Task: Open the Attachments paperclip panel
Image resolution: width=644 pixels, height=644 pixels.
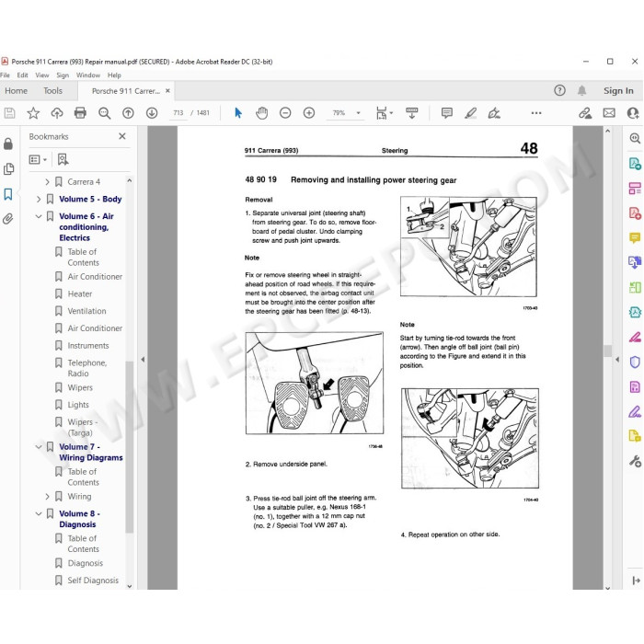Action: 7,219
